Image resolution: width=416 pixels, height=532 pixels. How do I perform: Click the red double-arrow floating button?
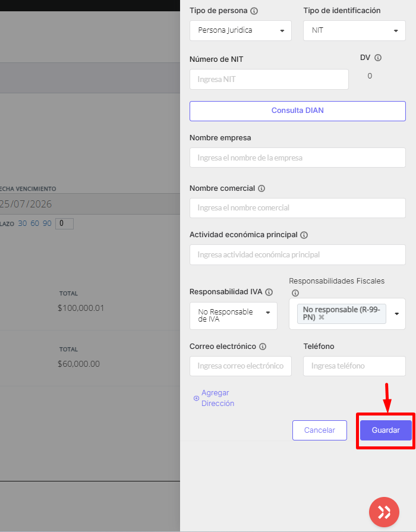pos(384,512)
